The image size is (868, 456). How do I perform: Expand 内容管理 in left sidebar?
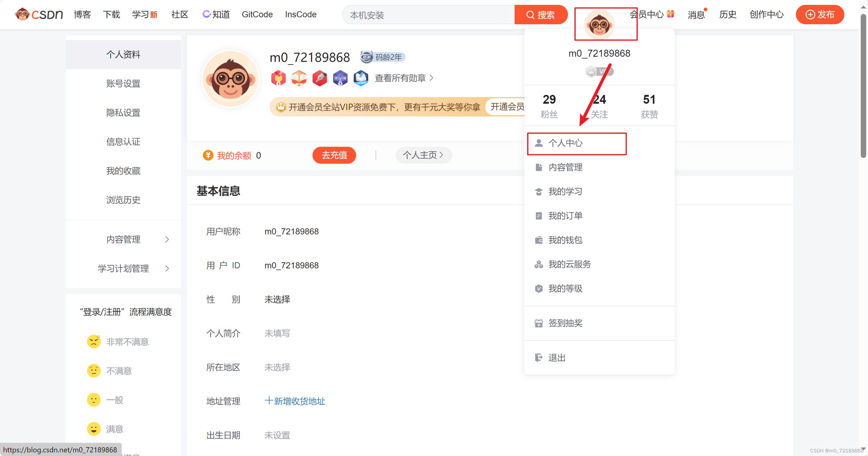[123, 239]
